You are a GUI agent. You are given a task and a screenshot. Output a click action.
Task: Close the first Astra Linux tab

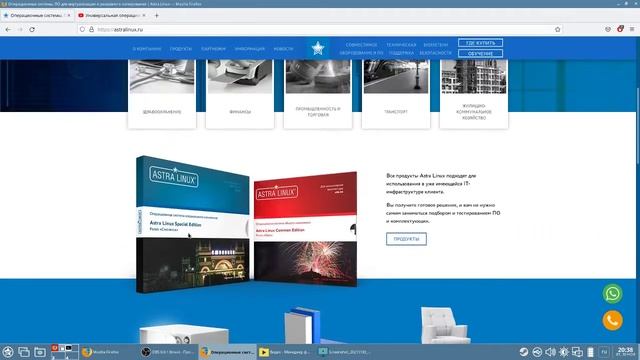pyautogui.click(x=69, y=16)
